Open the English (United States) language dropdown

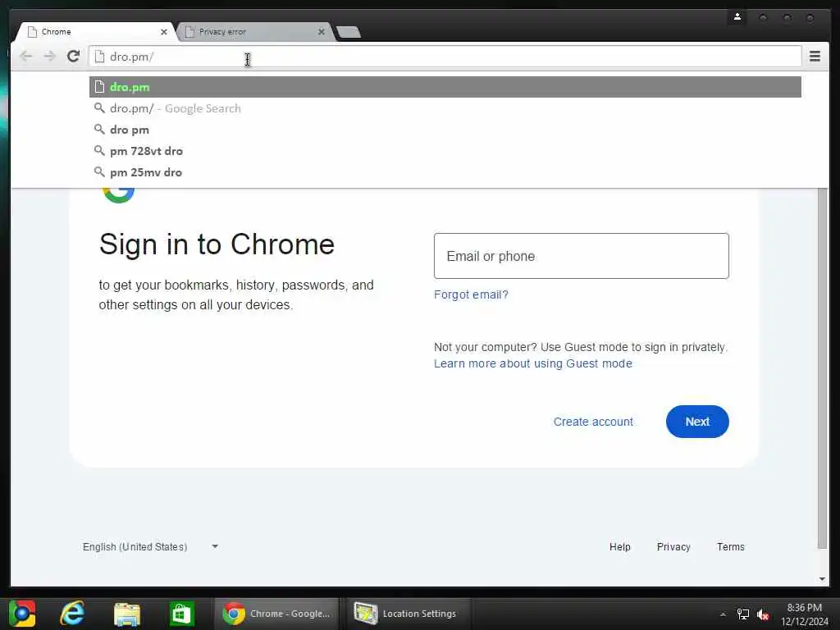pyautogui.click(x=150, y=547)
